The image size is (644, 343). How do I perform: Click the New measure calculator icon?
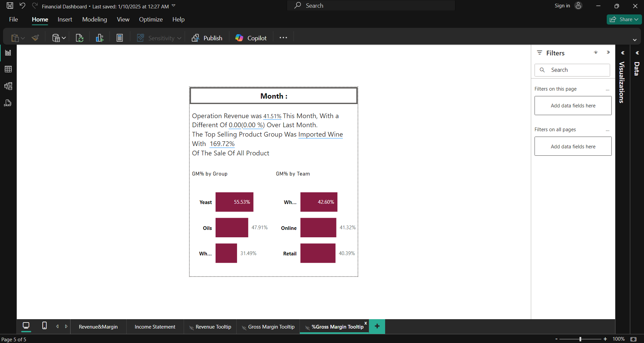tap(120, 38)
